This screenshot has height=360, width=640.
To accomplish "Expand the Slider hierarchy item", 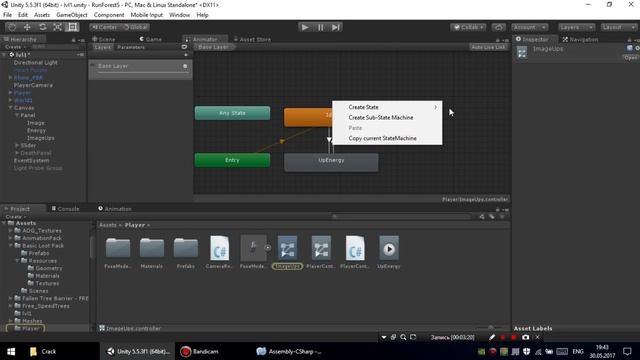I will tap(17, 145).
